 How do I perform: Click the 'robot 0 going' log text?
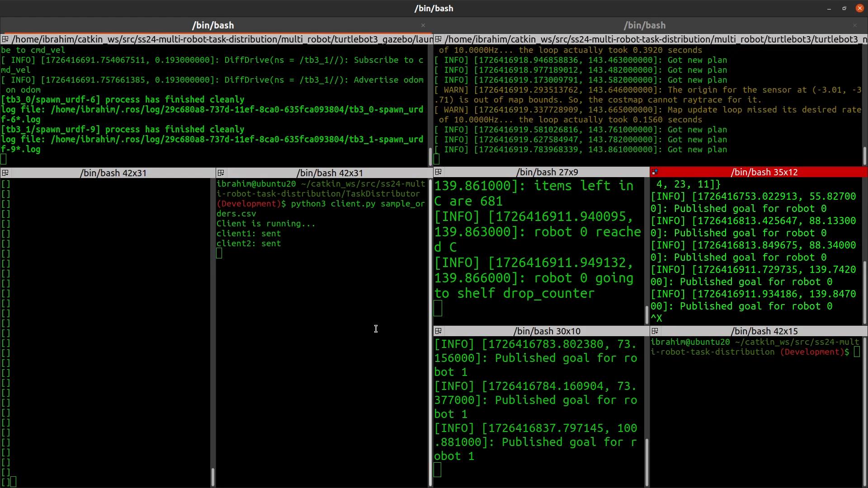583,278
